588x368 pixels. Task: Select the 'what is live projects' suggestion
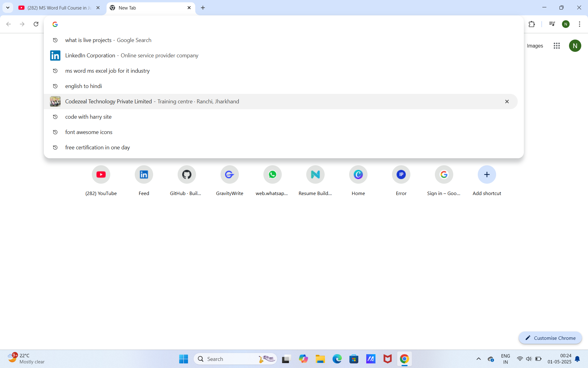click(x=281, y=40)
